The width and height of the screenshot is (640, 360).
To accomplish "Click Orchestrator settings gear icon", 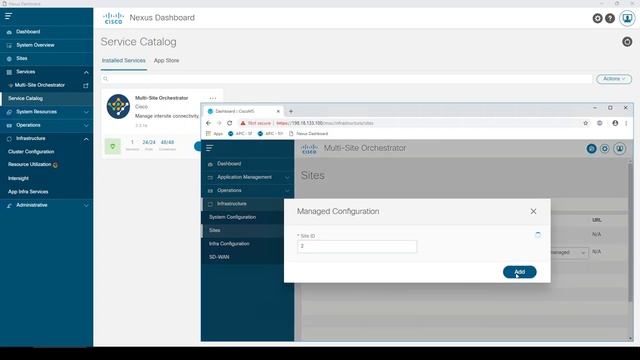I will pyautogui.click(x=604, y=149).
